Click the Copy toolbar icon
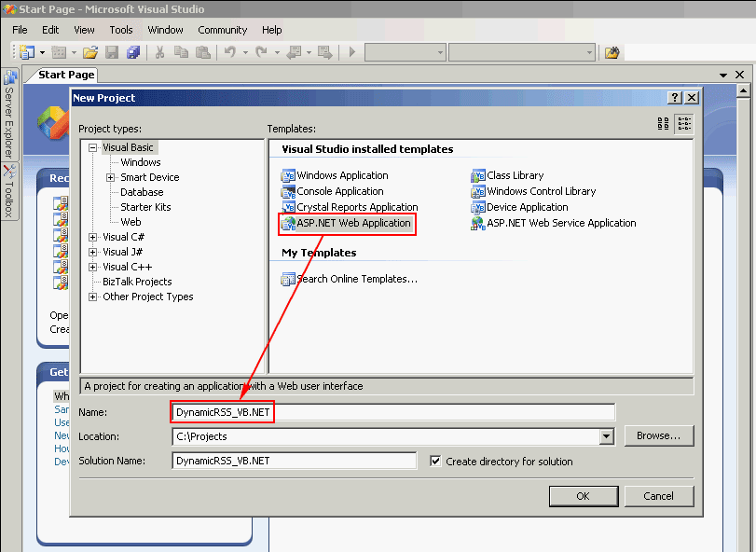The width and height of the screenshot is (756, 552). tap(181, 52)
